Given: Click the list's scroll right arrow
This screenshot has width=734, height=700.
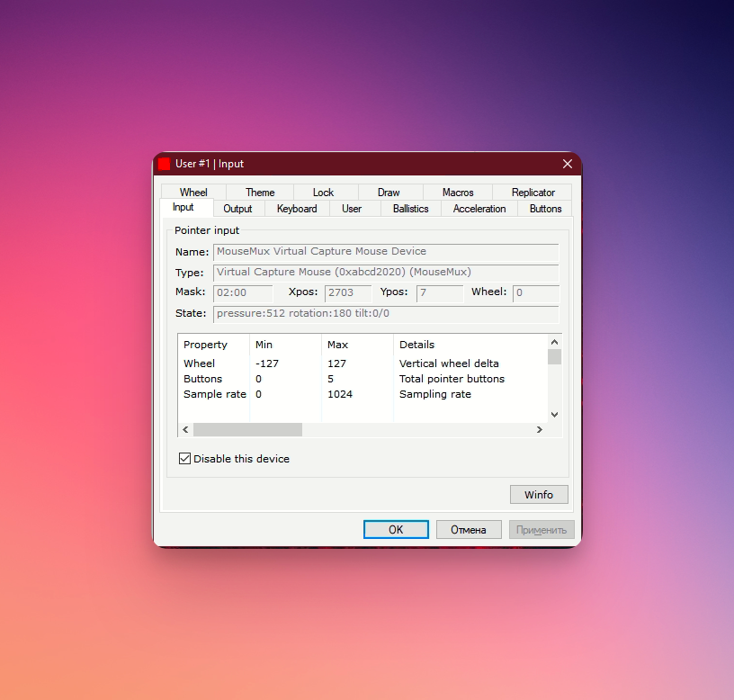Looking at the screenshot, I should click(540, 429).
